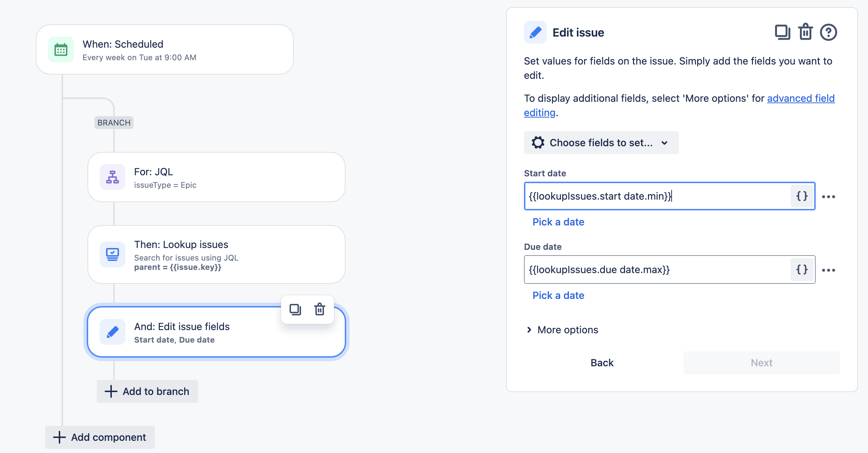Click the Scheduled trigger calendar icon

pyautogui.click(x=61, y=50)
